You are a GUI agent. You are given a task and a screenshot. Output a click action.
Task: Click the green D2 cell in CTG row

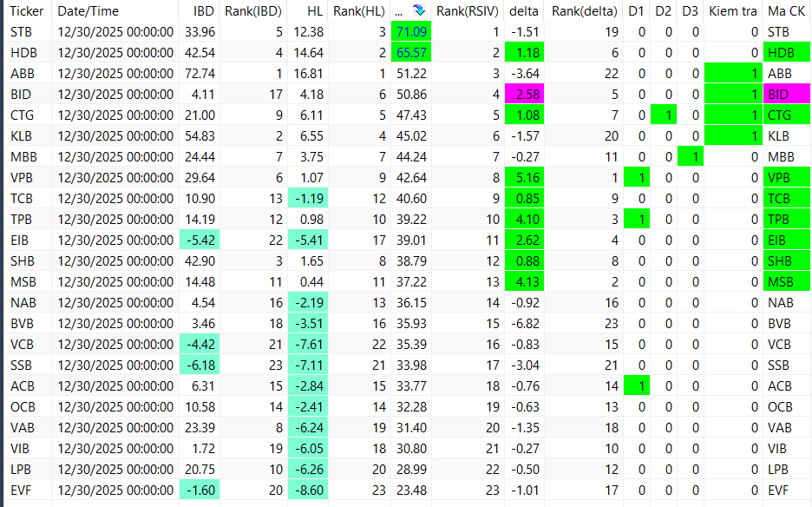pyautogui.click(x=664, y=115)
